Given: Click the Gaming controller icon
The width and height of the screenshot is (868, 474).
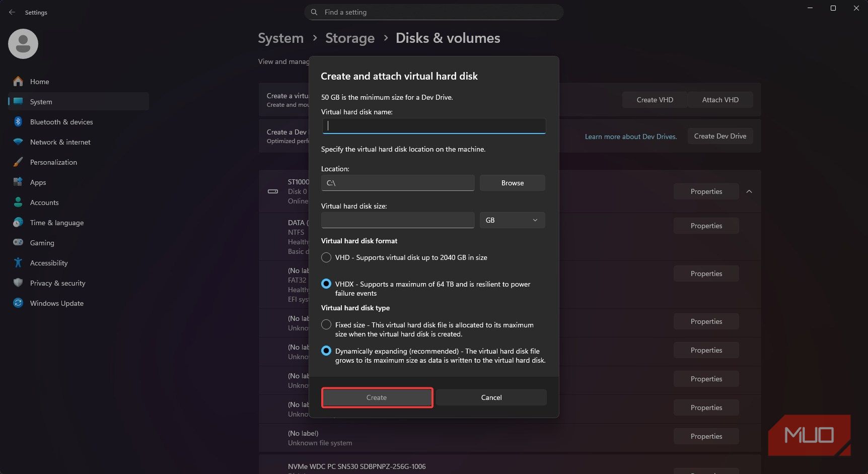Looking at the screenshot, I should [x=18, y=242].
